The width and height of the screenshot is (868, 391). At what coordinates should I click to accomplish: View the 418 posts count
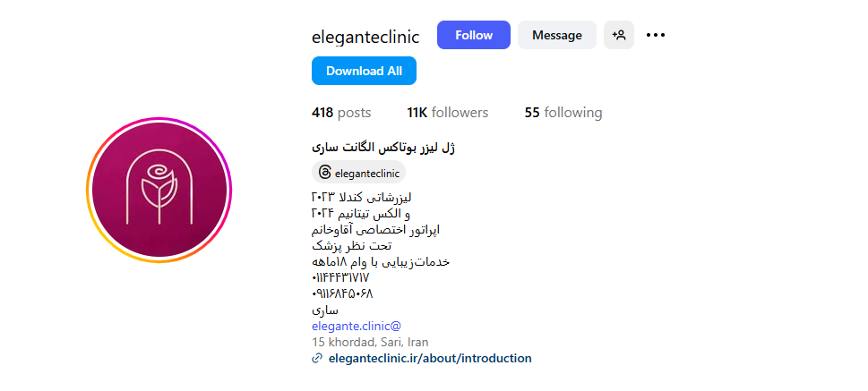pos(341,113)
